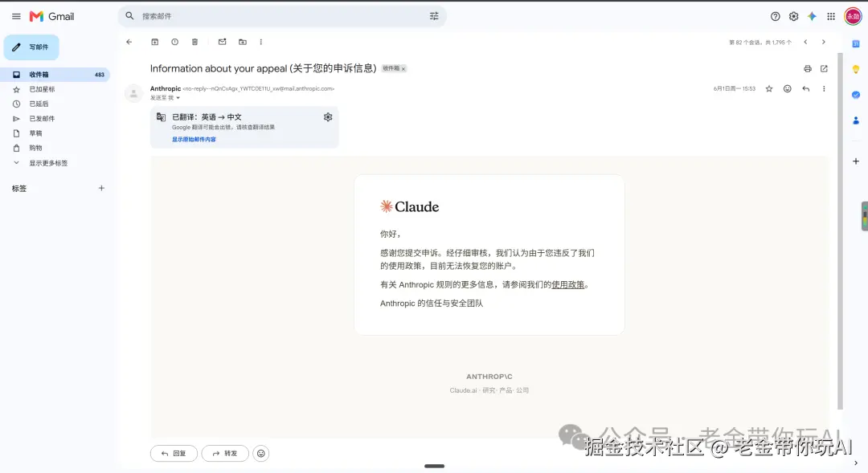This screenshot has height=473, width=868.
Task: Open email in new window
Action: pyautogui.click(x=824, y=68)
